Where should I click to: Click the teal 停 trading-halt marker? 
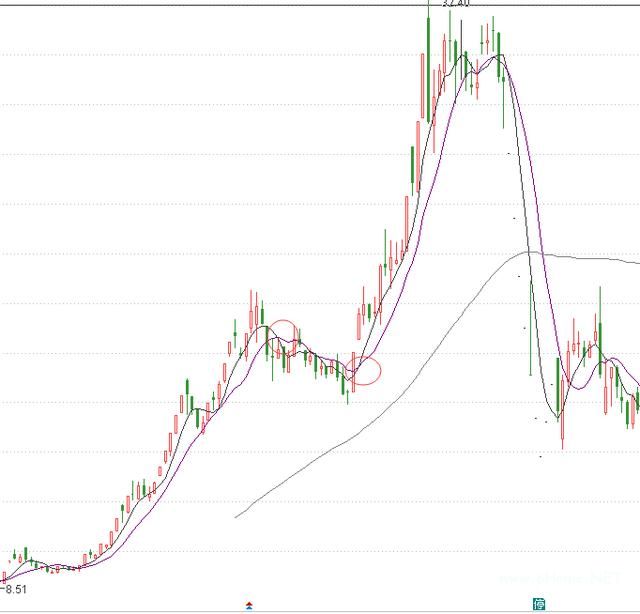point(539,603)
